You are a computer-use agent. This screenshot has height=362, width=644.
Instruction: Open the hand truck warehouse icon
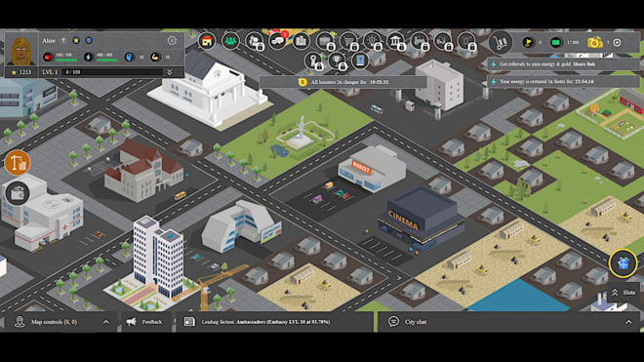(501, 42)
